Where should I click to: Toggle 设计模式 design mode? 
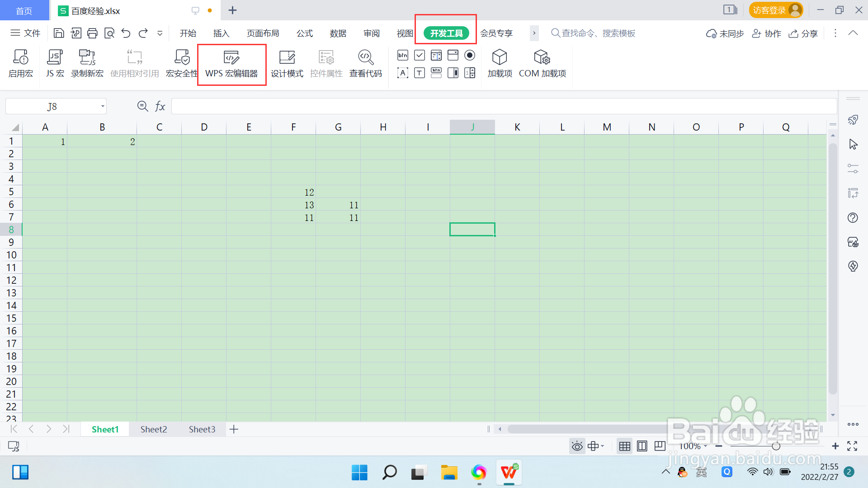click(287, 64)
